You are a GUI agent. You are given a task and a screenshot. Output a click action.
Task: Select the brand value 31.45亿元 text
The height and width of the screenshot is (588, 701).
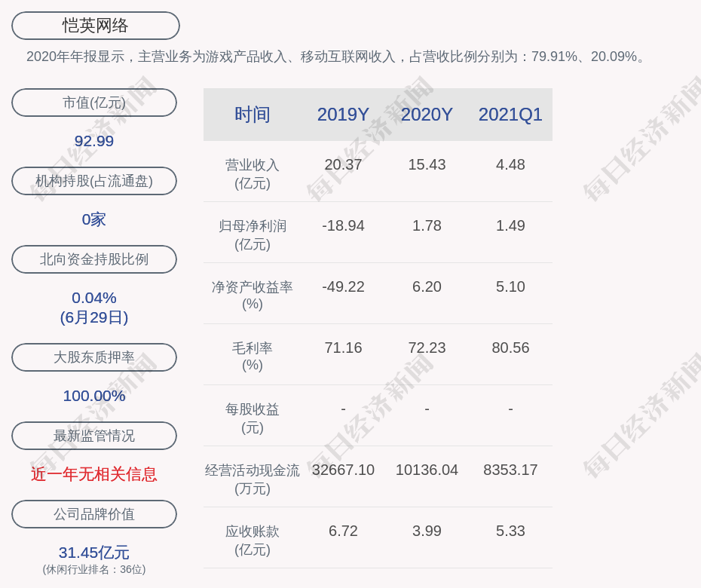pos(94,553)
